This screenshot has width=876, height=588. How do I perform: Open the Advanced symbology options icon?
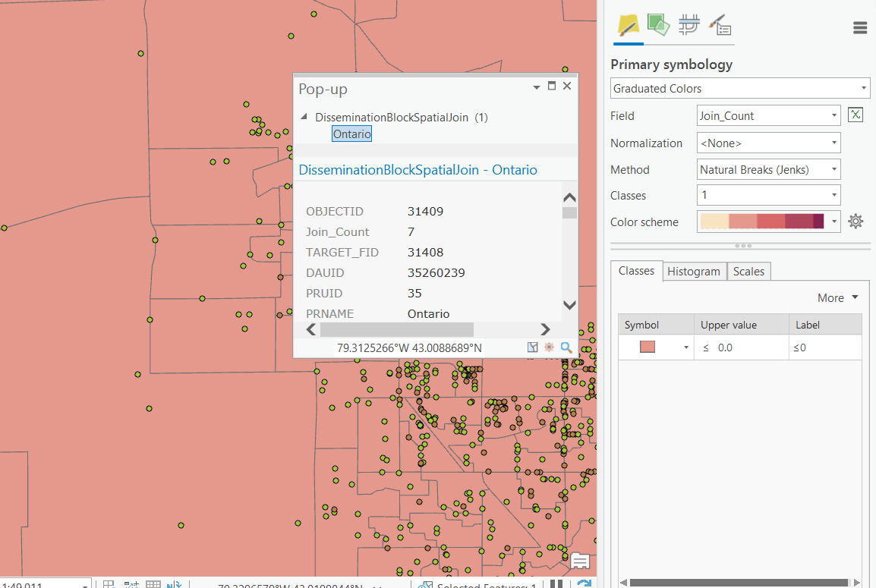(720, 27)
